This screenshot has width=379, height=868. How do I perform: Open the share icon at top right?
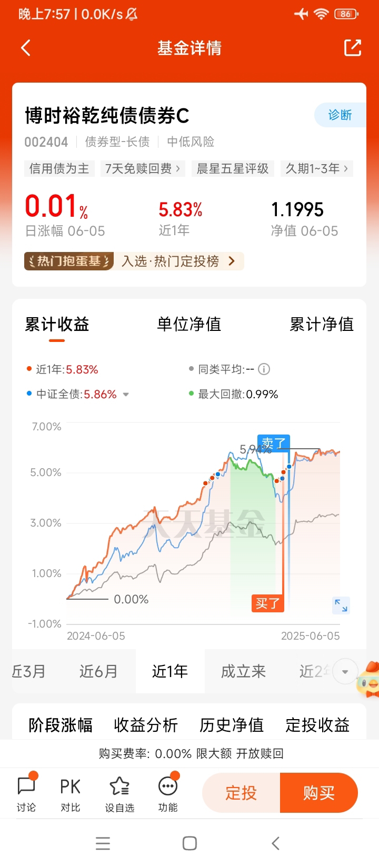point(352,48)
